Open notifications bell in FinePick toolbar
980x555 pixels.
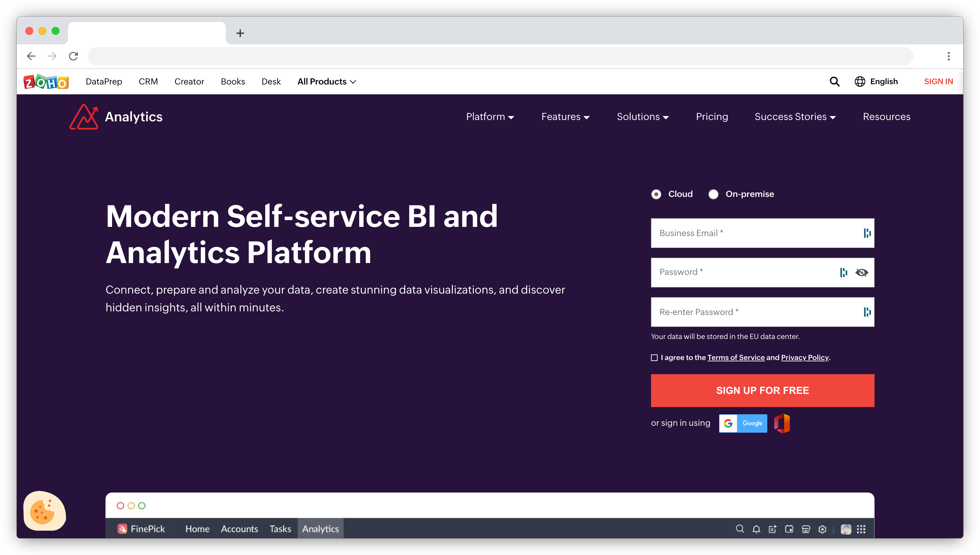coord(756,529)
